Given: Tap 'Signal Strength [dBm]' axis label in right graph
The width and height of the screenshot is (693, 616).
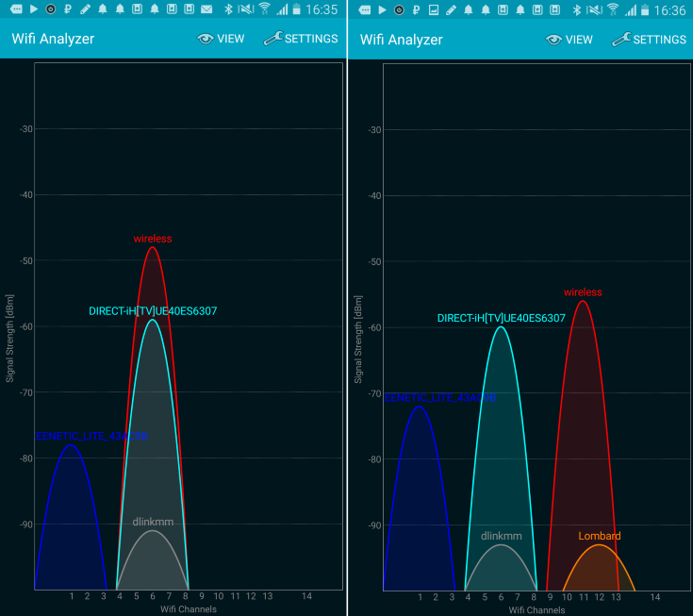Looking at the screenshot, I should click(358, 340).
